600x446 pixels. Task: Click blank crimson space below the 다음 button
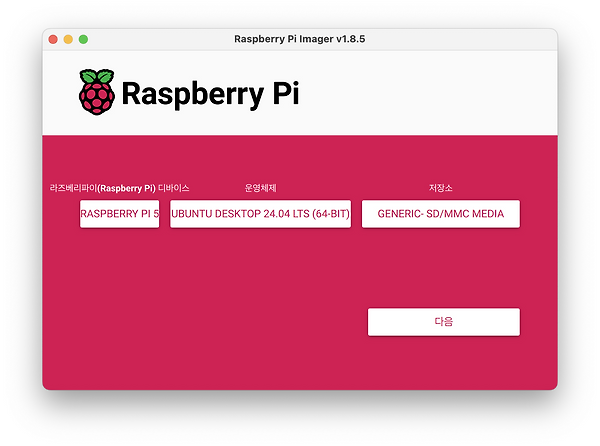click(443, 364)
